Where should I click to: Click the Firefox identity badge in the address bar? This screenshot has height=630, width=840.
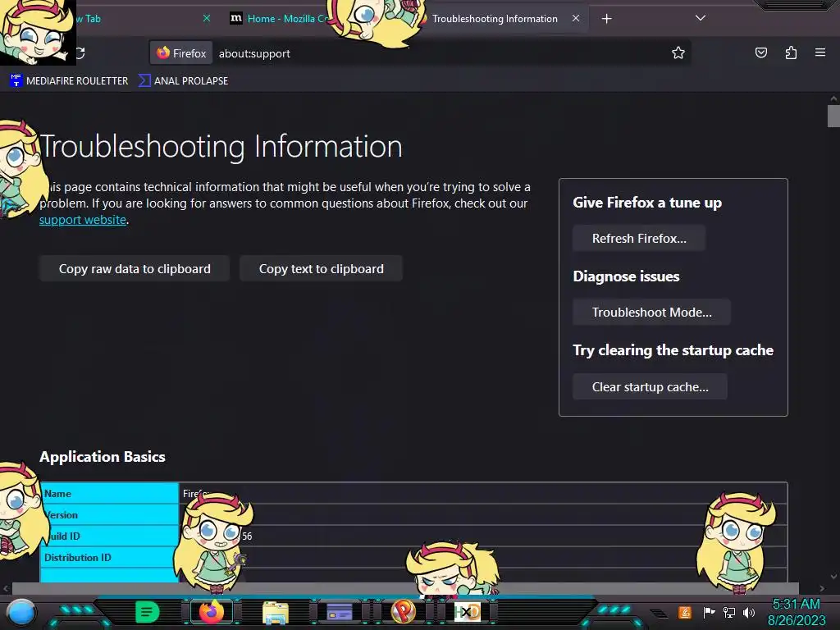pos(181,53)
